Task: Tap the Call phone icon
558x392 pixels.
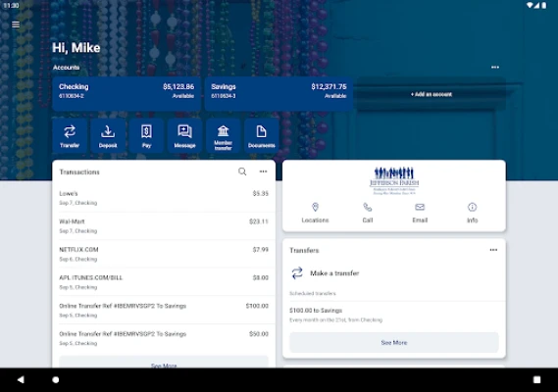Action: pyautogui.click(x=368, y=213)
